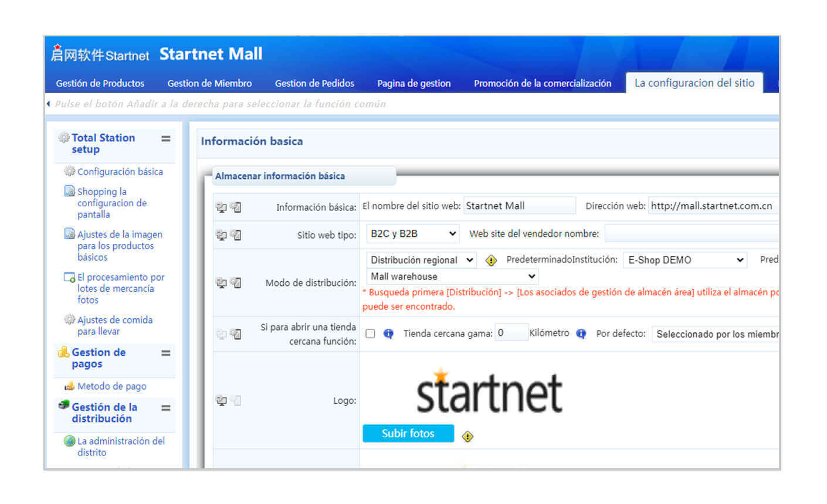Open the Mall warehouse dropdown
The image size is (827, 504).
point(452,277)
